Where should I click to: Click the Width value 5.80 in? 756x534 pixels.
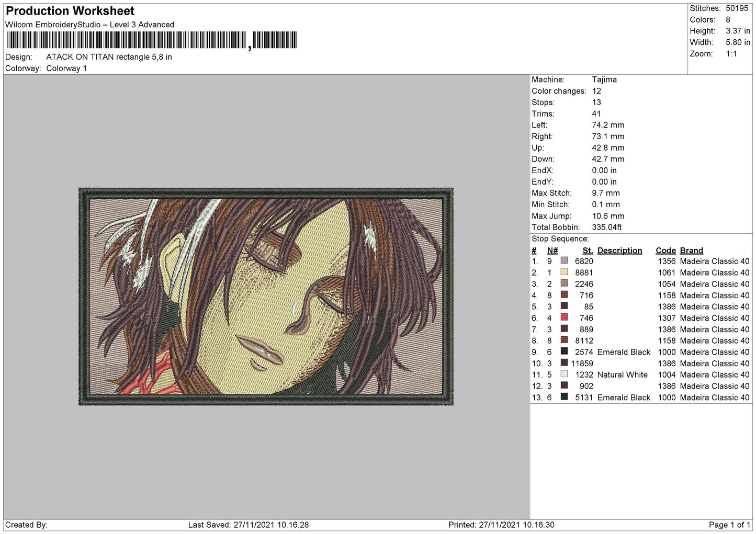click(738, 42)
